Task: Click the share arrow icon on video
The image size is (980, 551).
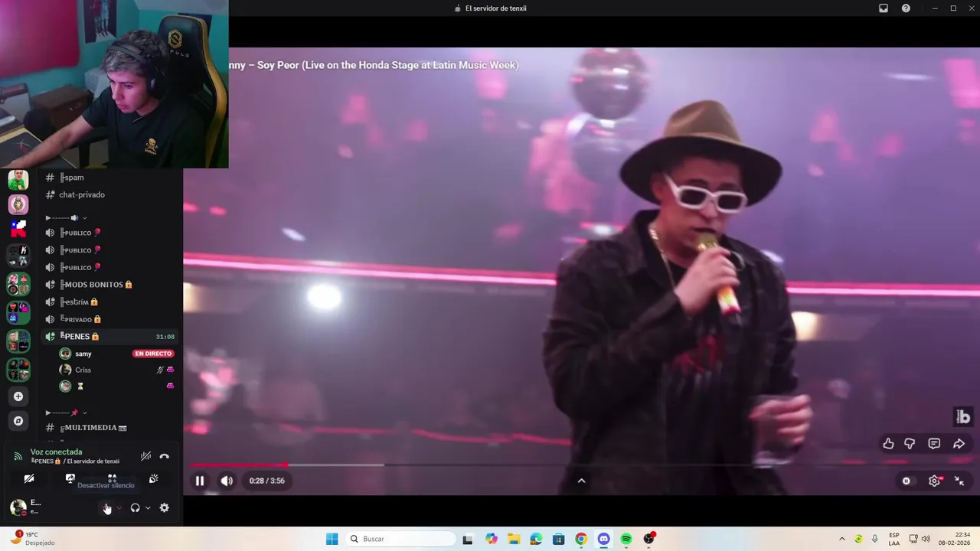Action: tap(959, 444)
